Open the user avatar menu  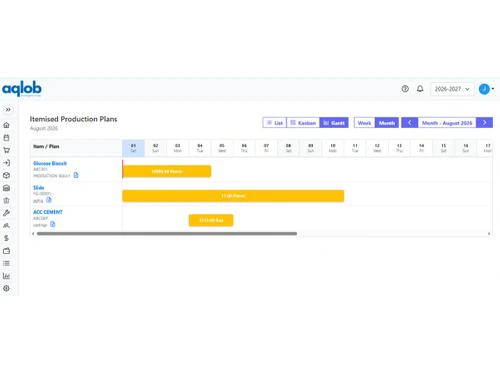[486, 89]
